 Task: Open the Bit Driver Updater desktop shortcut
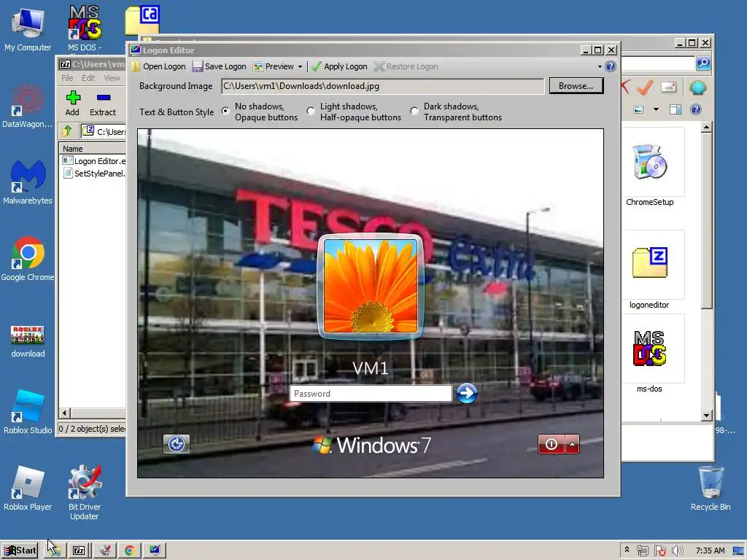click(x=85, y=492)
